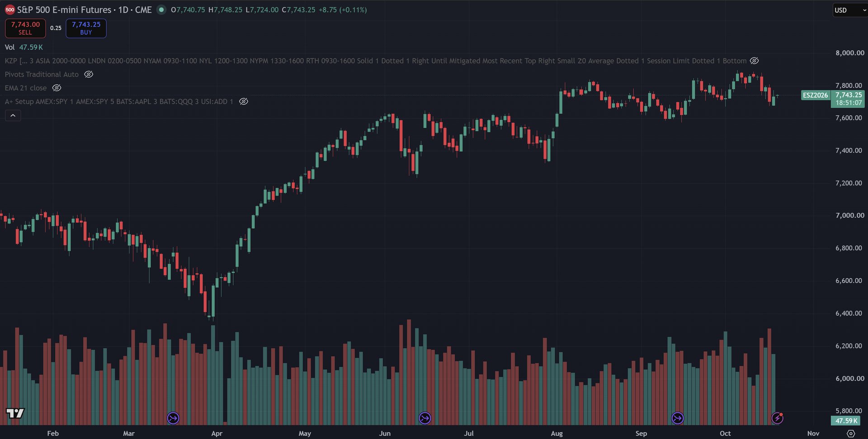Image resolution: width=868 pixels, height=439 pixels.
Task: Click the 47.59K volume axis label
Action: (846, 420)
